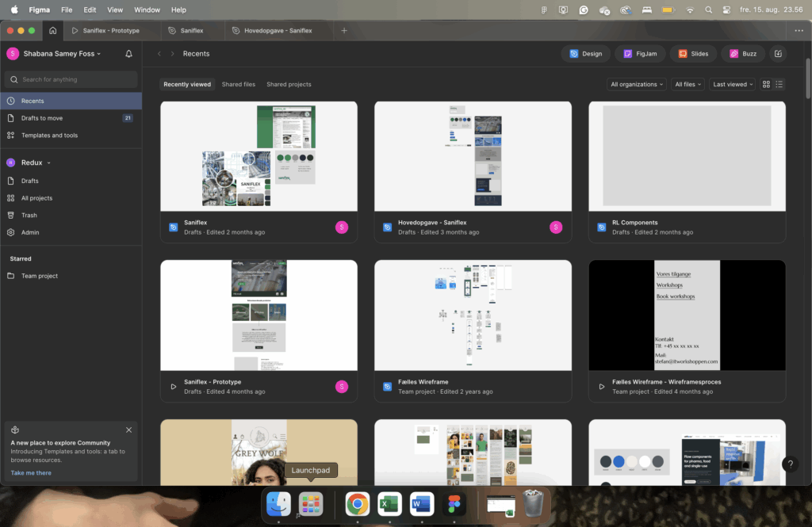Switch to grid view
The image size is (812, 527).
[766, 84]
